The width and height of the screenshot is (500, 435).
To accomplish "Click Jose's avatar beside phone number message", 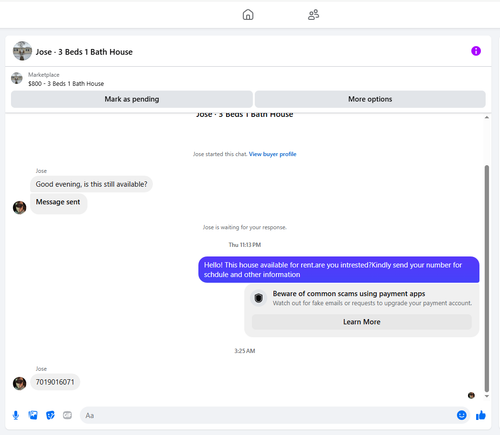I will (x=19, y=383).
